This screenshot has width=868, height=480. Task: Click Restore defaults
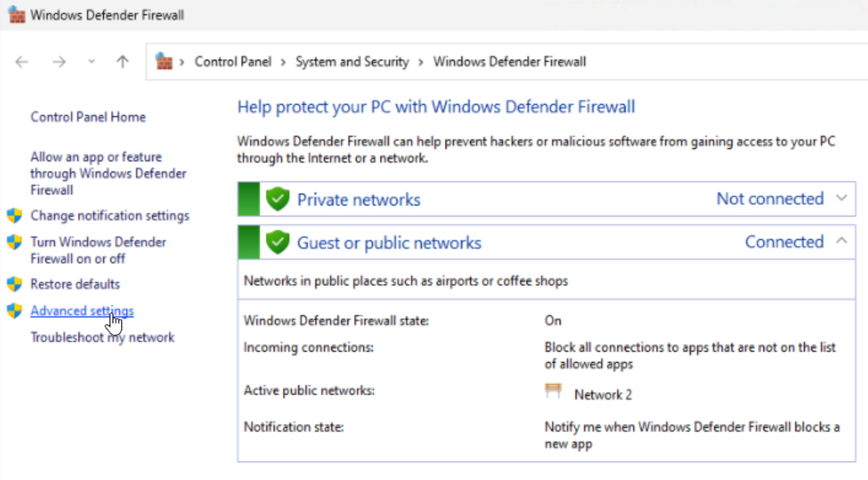(75, 283)
